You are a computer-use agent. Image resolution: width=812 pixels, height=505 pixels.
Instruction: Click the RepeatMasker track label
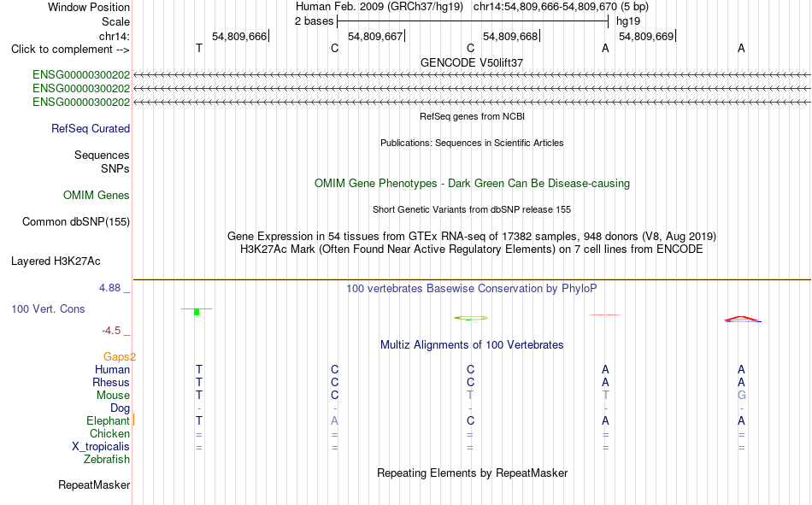(94, 485)
